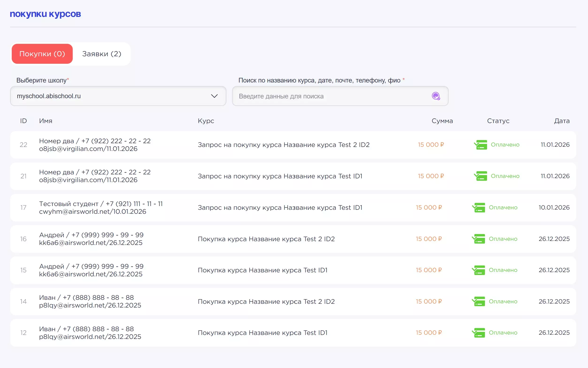Click the search magnifier icon
588x368 pixels.
click(x=436, y=96)
